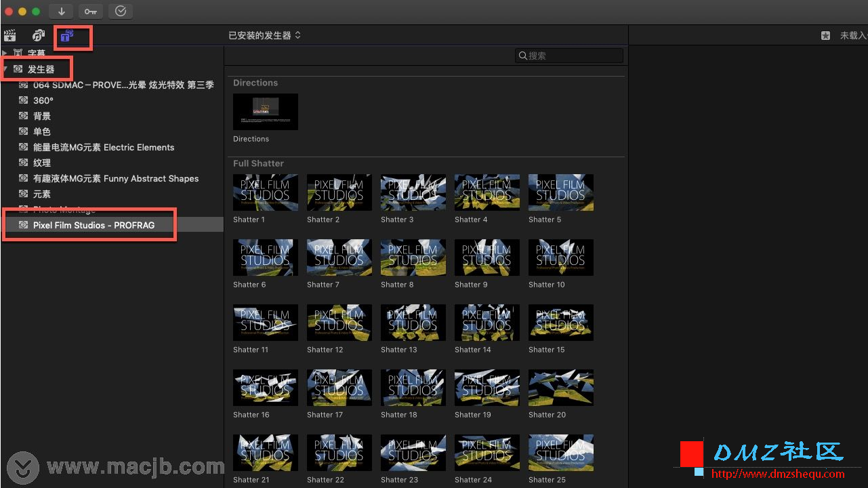
Task: Select the Shatter 14 thumbnail
Action: 487,323
